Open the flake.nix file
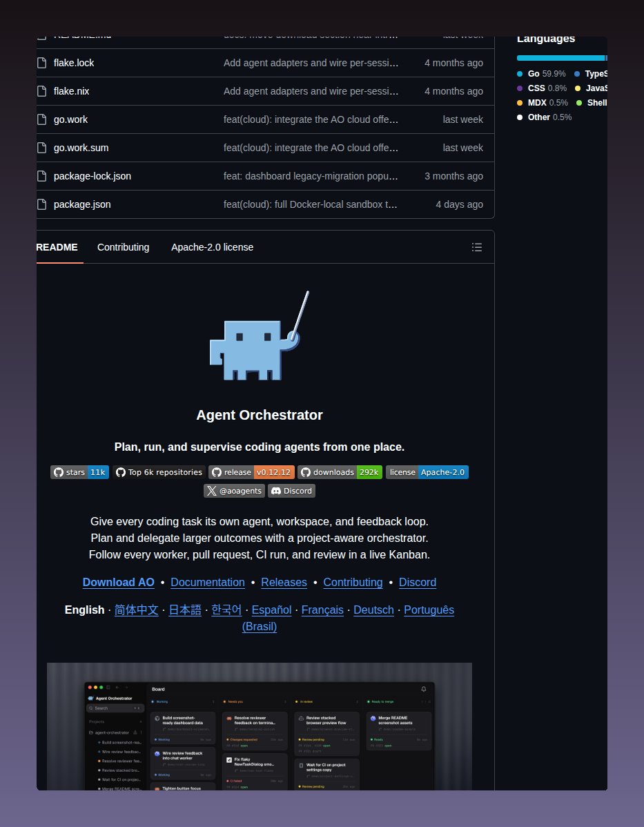Screen dimensions: 644x827 [x=71, y=91]
